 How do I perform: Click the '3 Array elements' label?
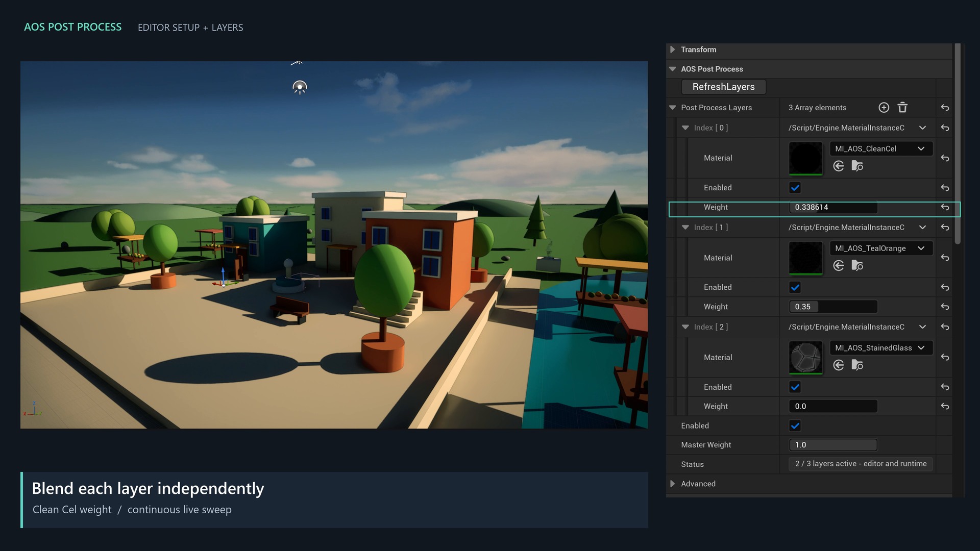817,108
